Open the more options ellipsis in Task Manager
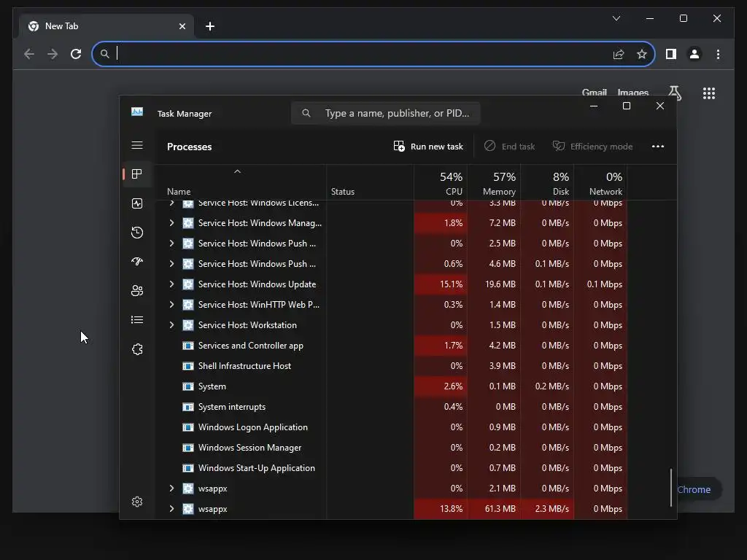Screen dimensions: 747x560 tap(658, 146)
